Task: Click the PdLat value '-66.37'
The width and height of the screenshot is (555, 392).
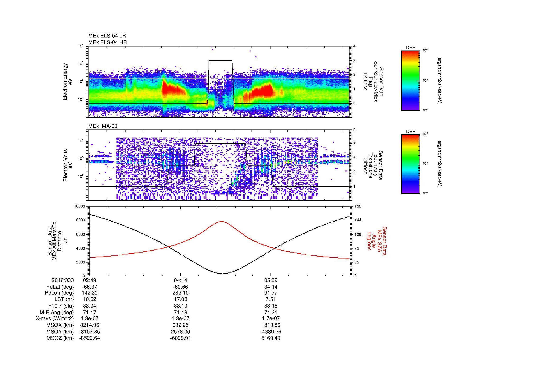Action: coord(90,287)
